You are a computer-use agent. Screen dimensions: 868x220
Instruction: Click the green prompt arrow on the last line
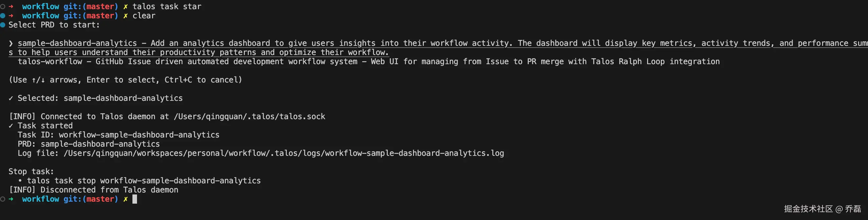point(11,199)
